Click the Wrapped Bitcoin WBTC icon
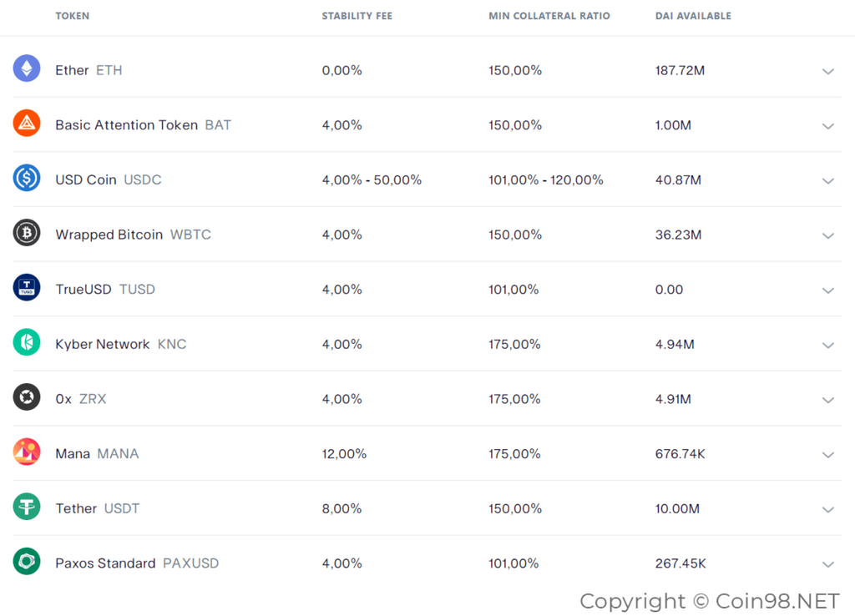Image resolution: width=855 pixels, height=616 pixels. [27, 233]
